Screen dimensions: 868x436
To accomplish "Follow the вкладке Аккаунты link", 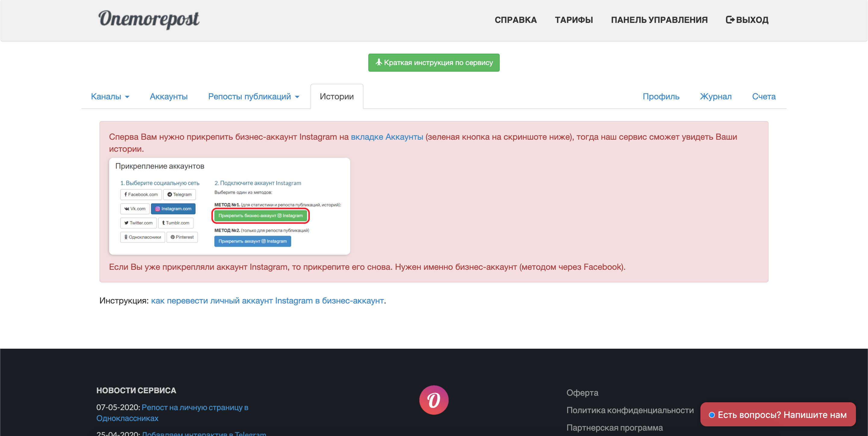I will [387, 137].
